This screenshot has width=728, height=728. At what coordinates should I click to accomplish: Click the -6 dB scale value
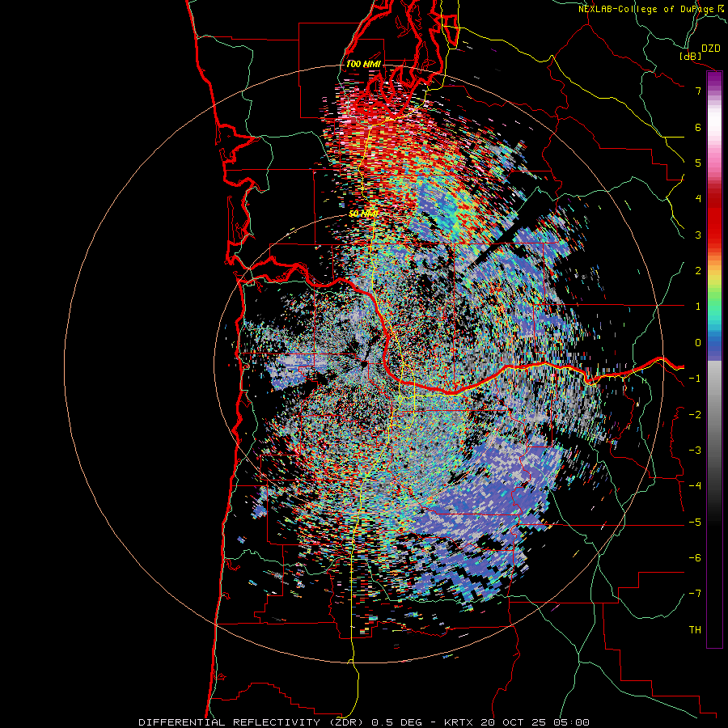click(x=695, y=558)
